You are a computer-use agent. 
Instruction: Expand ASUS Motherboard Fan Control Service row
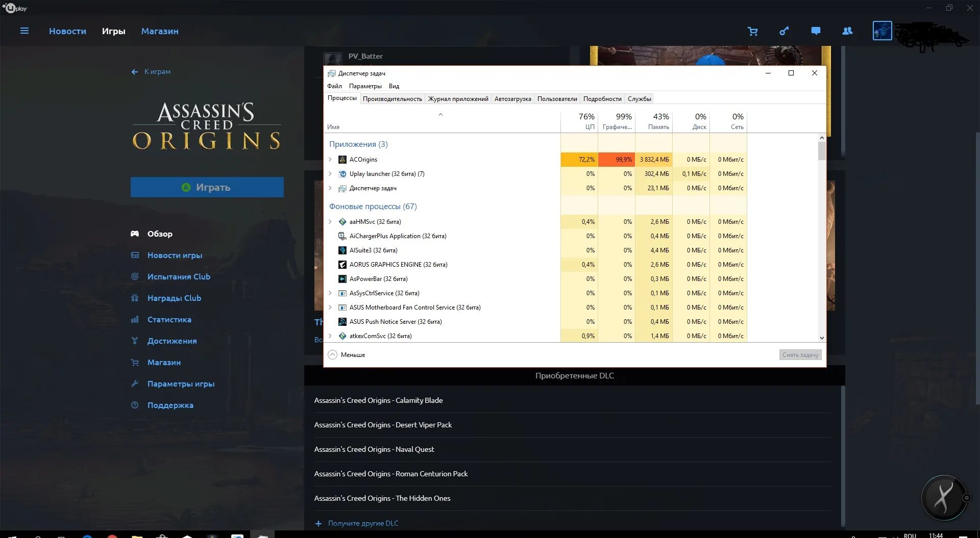click(330, 308)
